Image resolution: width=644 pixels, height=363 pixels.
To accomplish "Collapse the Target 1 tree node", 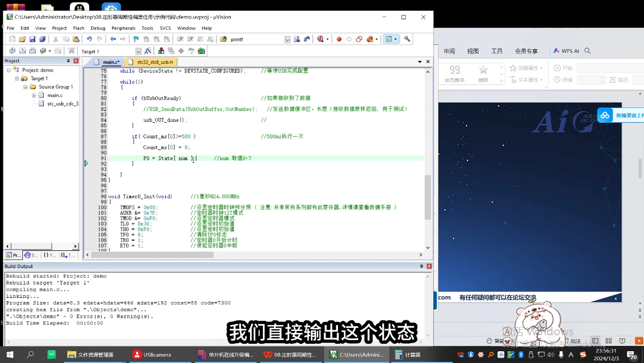I will 17,78.
